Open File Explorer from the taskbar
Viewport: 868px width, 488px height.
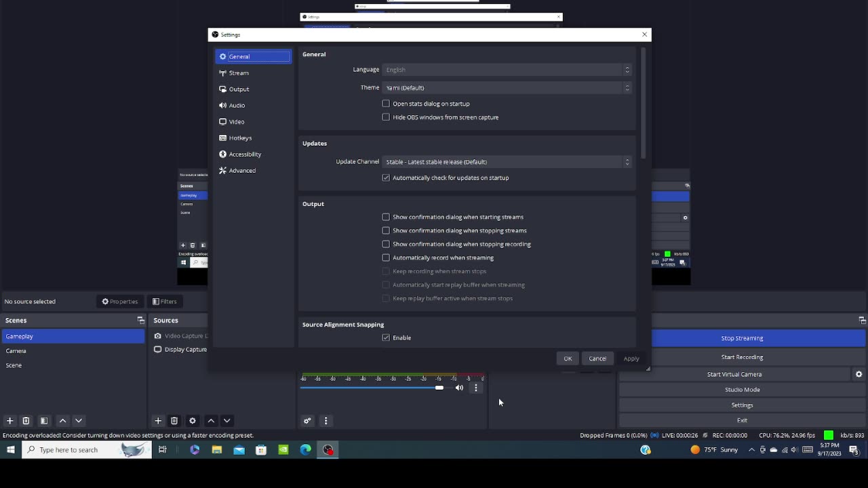coord(217,449)
